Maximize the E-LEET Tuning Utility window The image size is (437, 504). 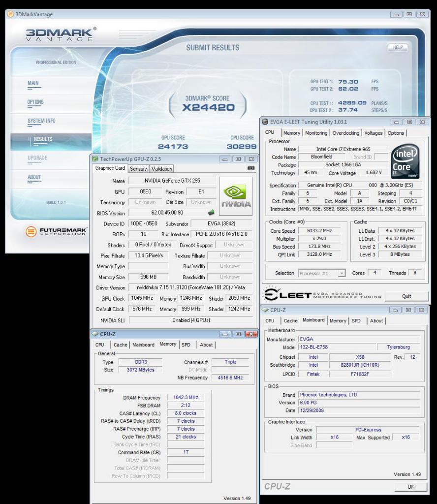[409, 122]
